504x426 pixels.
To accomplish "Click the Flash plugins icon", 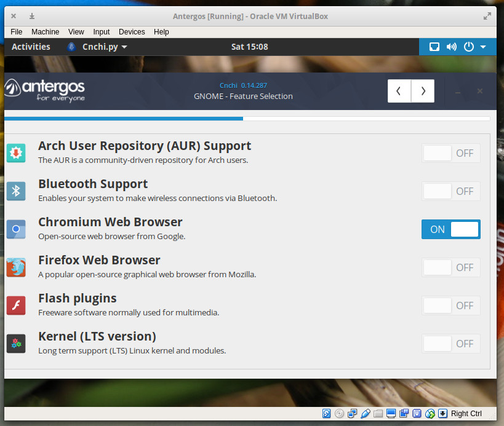I will pyautogui.click(x=16, y=306).
